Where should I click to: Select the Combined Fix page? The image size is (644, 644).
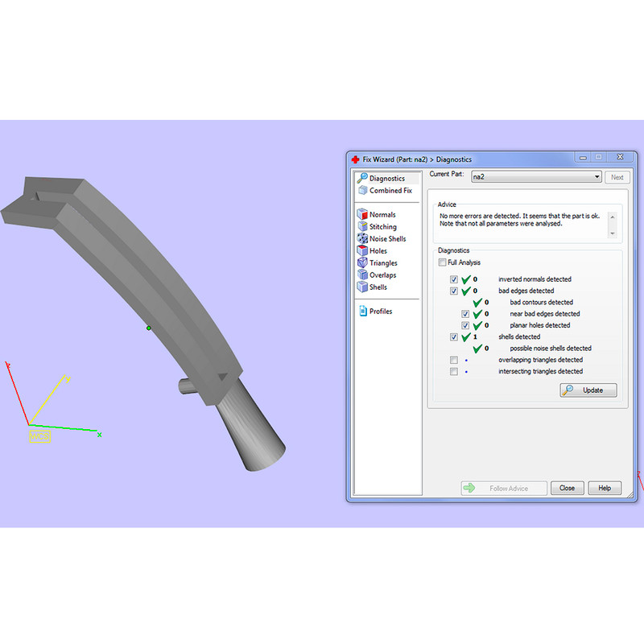390,191
